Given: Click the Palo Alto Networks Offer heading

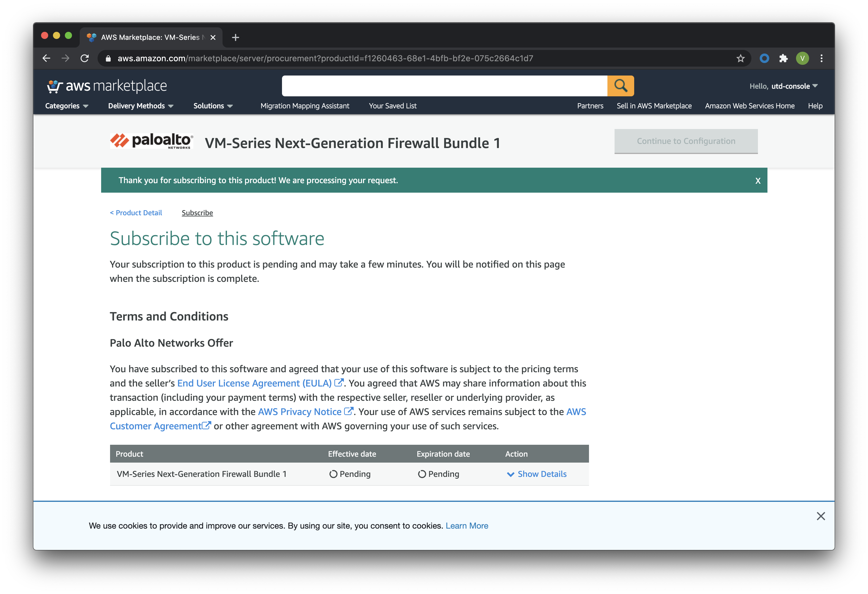Looking at the screenshot, I should tap(171, 343).
